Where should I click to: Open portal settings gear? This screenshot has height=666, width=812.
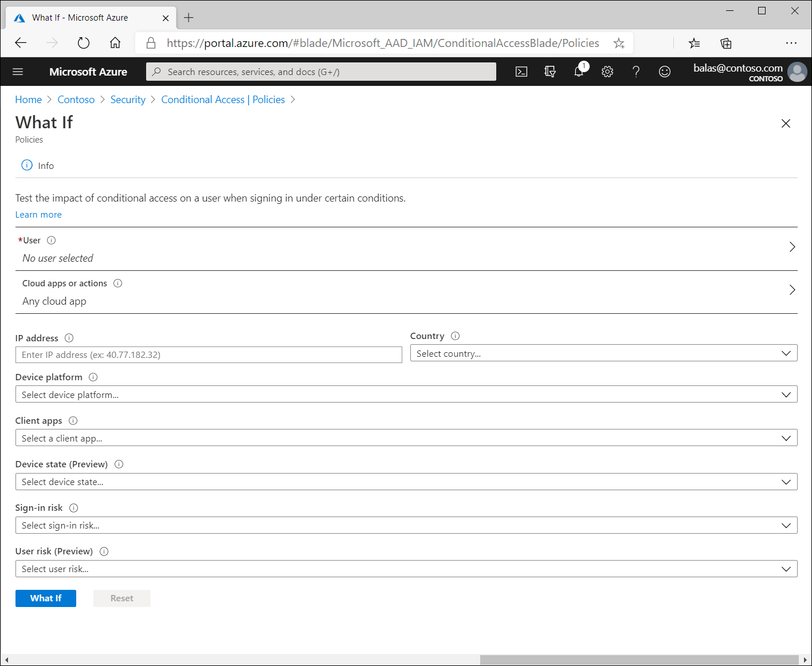[x=607, y=72]
